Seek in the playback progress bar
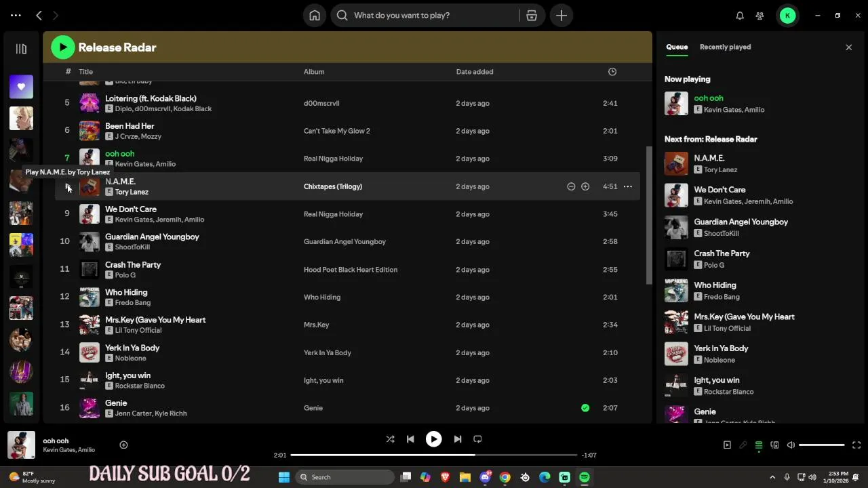 (433, 455)
